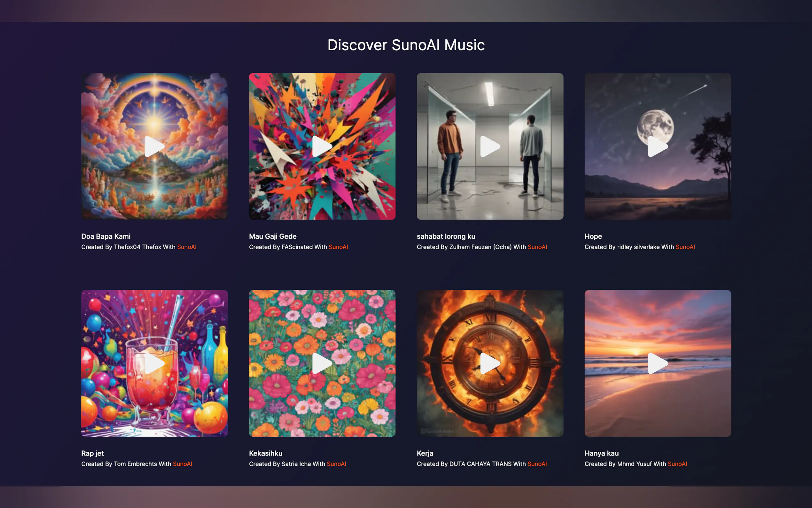Click SunoAI link under Hope
The height and width of the screenshot is (508, 812).
685,247
